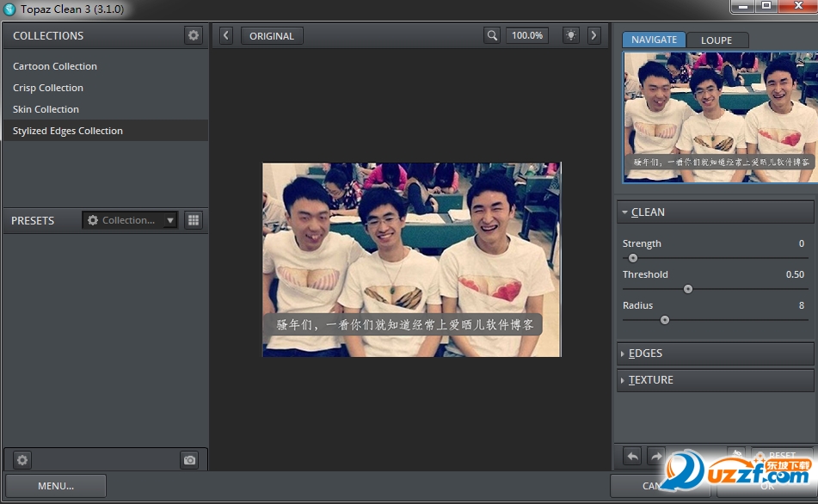Collapse the left panel with the arrow
818x504 pixels.
tap(226, 35)
